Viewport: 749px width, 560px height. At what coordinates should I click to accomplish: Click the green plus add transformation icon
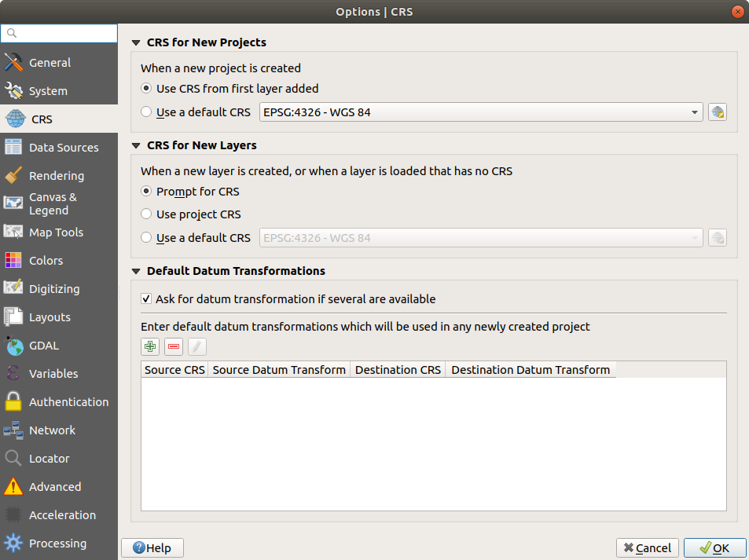149,346
